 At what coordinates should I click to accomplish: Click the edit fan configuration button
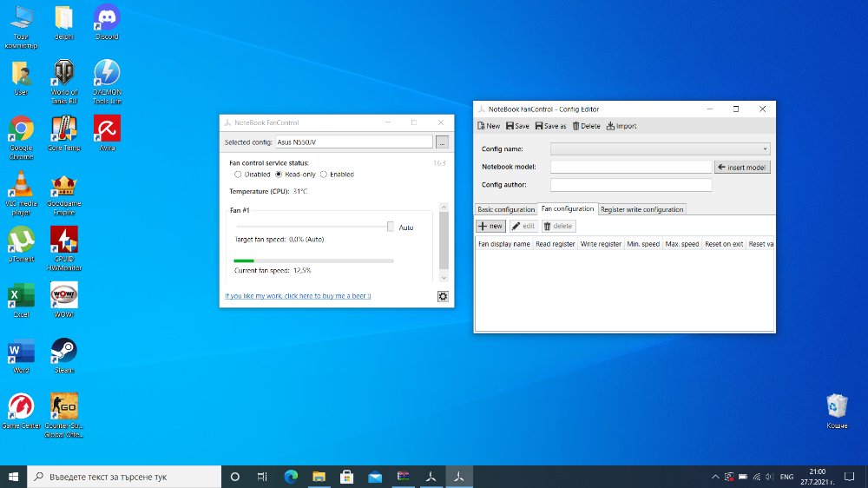[523, 226]
